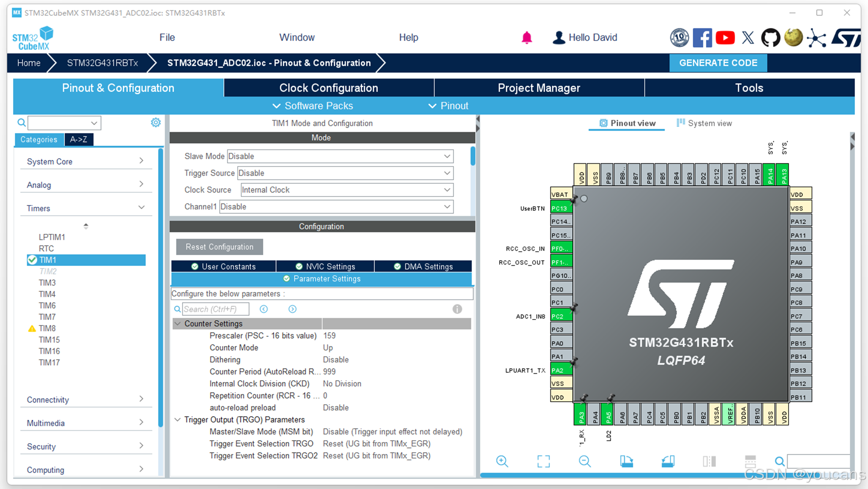Go to next parameter search result
This screenshot has width=868, height=489.
click(292, 309)
